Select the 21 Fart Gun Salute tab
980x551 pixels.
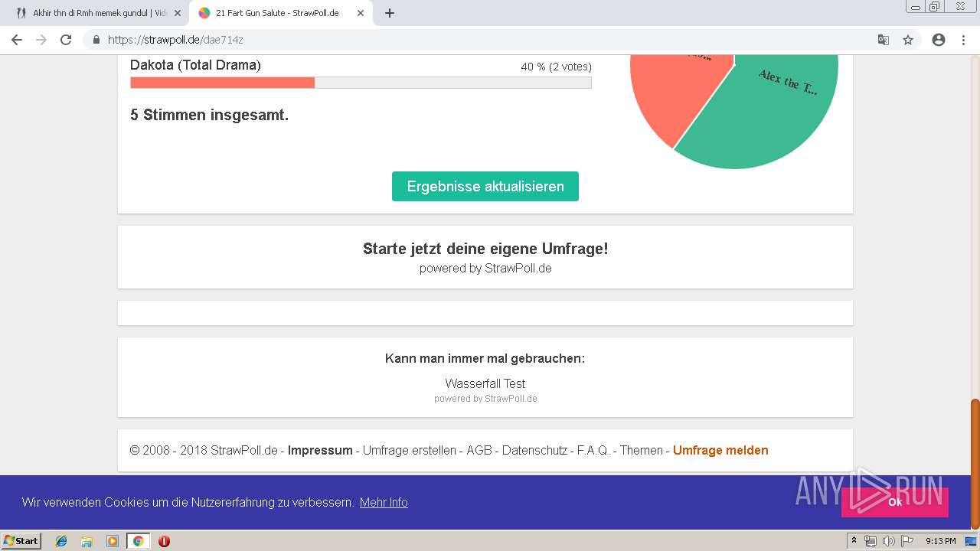(x=280, y=13)
